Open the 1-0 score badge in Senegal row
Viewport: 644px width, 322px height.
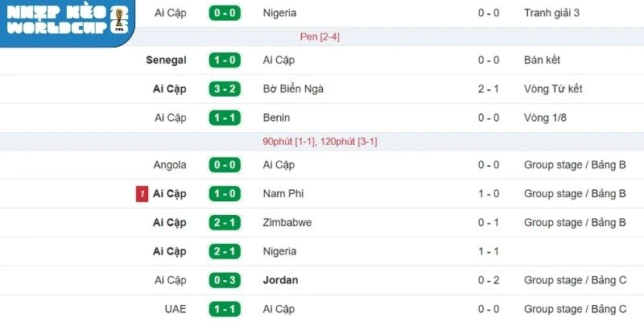click(x=225, y=60)
